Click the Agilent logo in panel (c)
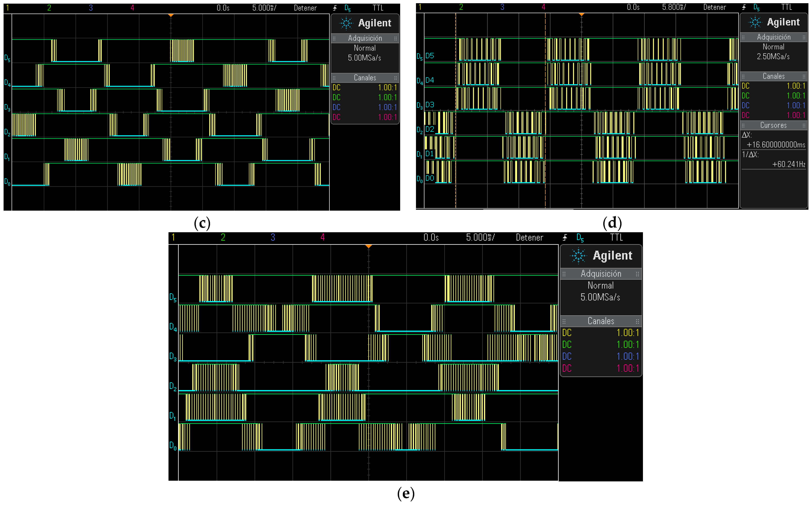812x506 pixels. pyautogui.click(x=365, y=23)
